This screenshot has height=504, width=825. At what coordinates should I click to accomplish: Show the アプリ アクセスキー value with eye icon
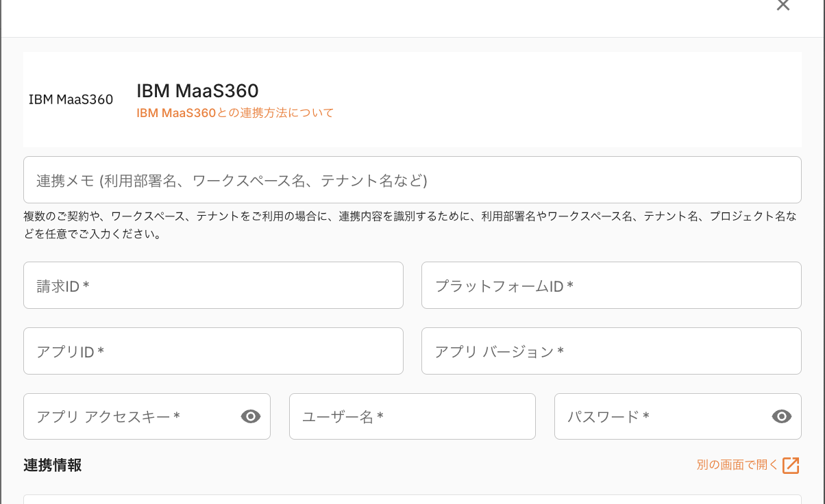251,416
